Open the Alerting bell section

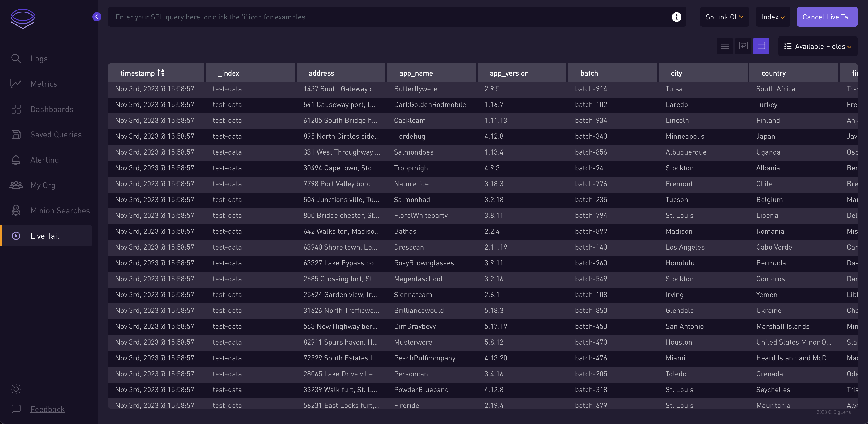click(x=44, y=160)
